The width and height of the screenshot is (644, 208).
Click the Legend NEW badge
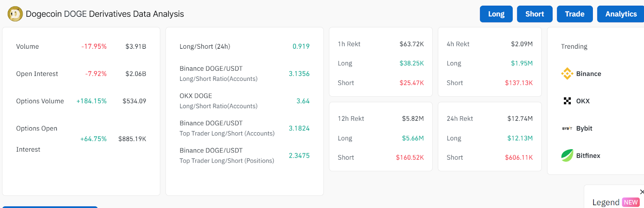[x=631, y=202]
